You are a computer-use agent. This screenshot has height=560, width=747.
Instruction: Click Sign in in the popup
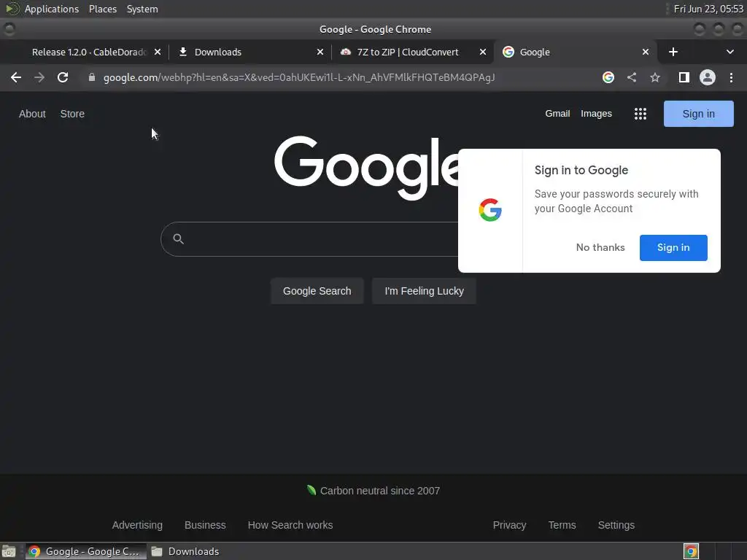pyautogui.click(x=673, y=248)
